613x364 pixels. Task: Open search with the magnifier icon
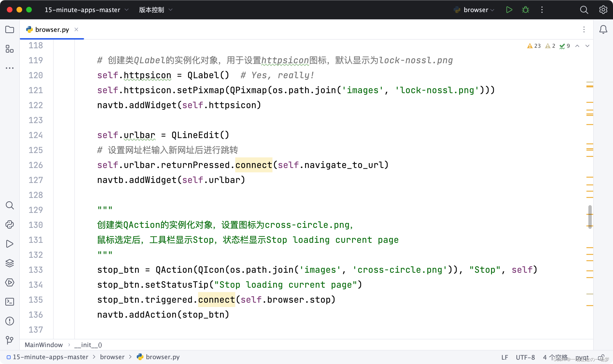(x=584, y=10)
